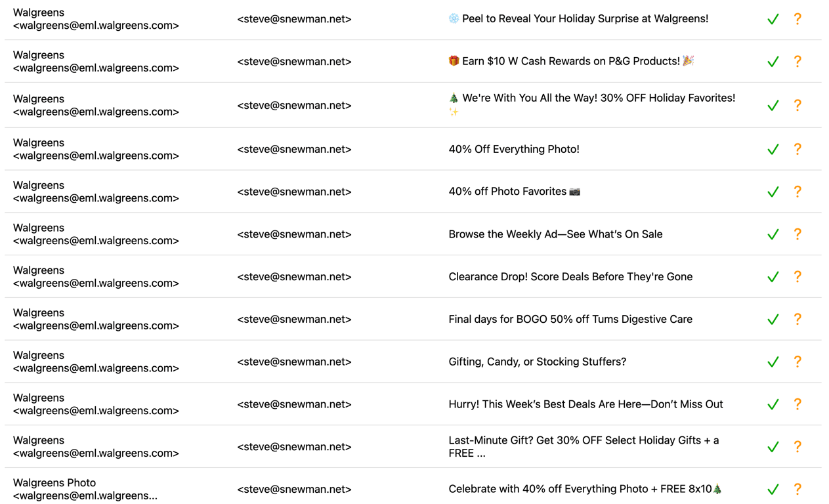Screen dimensions: 829x504
Task: Select 'Final days for BOGO 50% off Tums'
Action: click(x=570, y=320)
